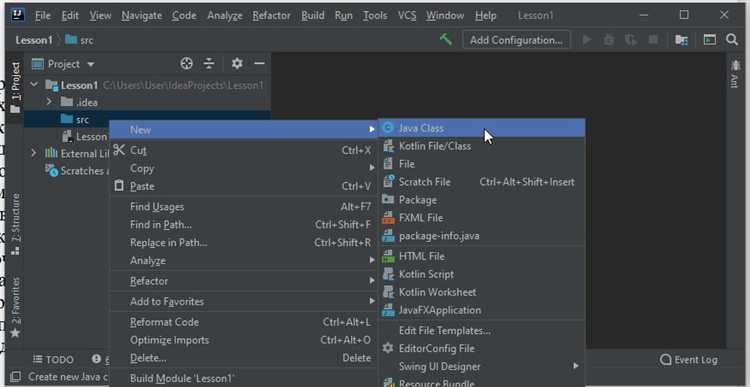750x387 pixels.
Task: Click the locate-in-tree target icon
Action: point(186,64)
